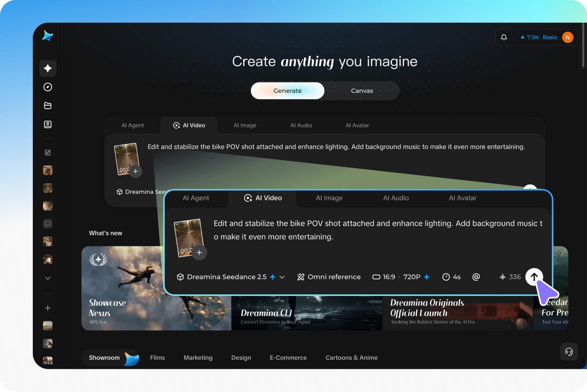Open the 4s duration selector
Screen dimensions: 587x392
pos(452,277)
